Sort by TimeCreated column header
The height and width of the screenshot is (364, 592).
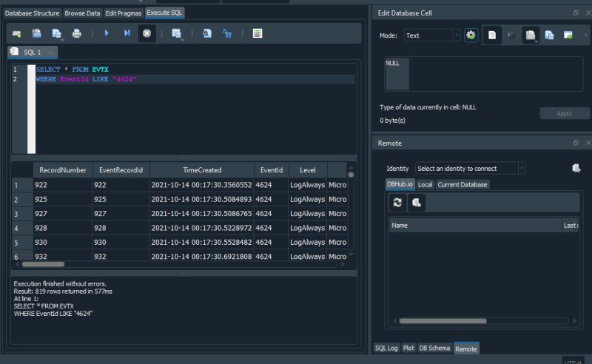[202, 170]
